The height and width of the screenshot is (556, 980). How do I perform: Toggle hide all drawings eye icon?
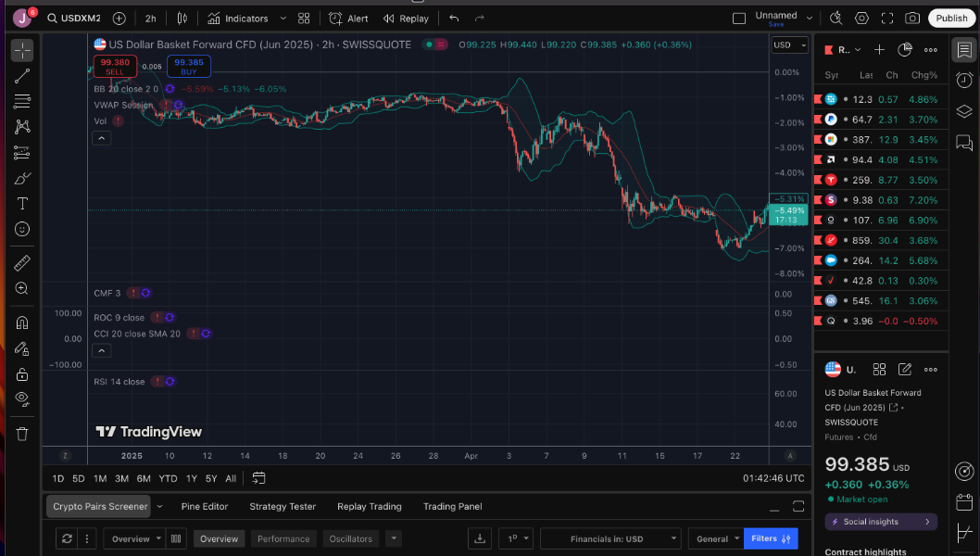[22, 398]
